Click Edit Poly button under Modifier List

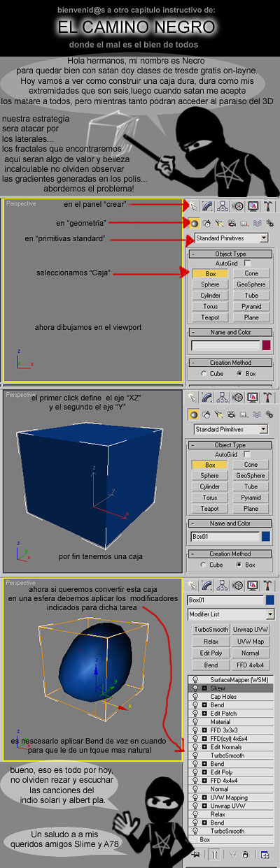coord(210,653)
